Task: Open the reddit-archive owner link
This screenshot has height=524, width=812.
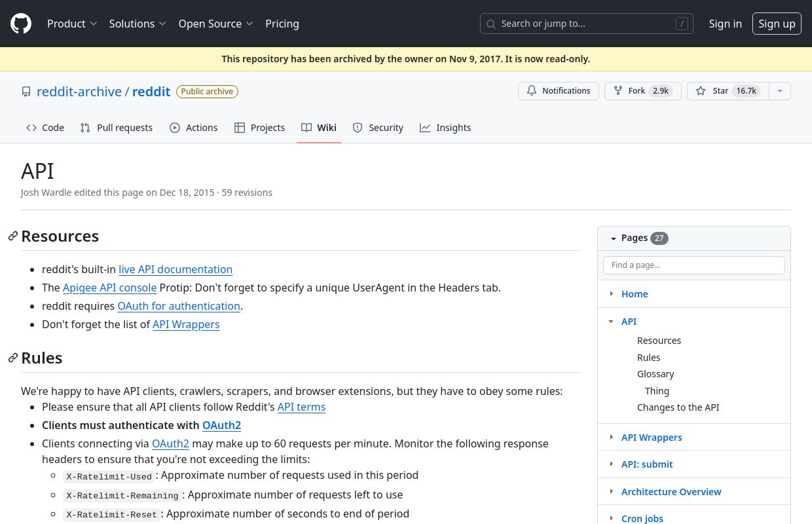Action: click(x=79, y=92)
